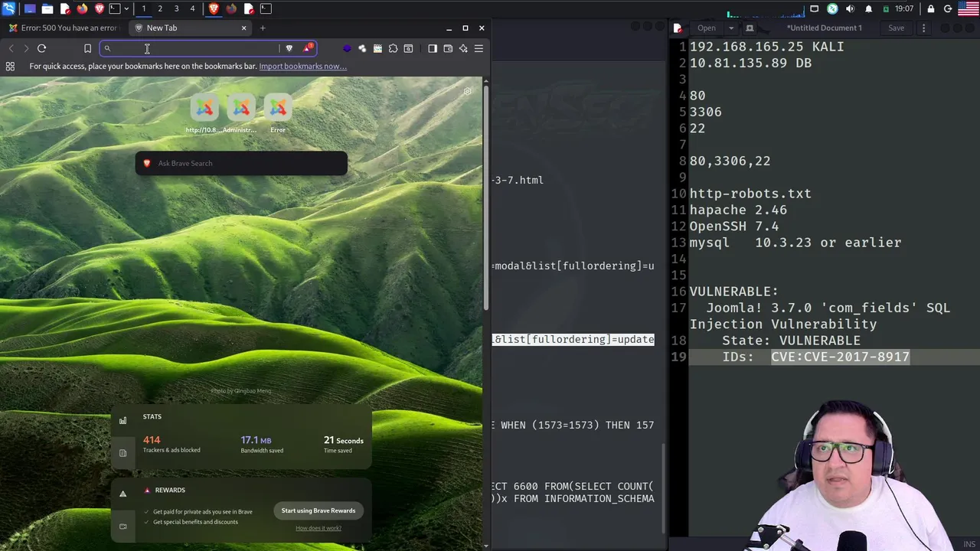This screenshot has width=980, height=551.
Task: Click the Photo by credit link
Action: [x=241, y=391]
